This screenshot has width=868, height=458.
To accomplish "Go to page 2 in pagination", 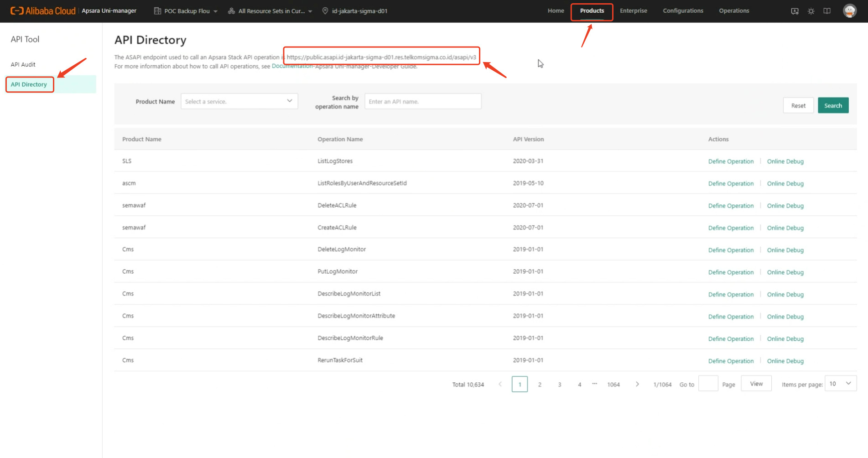I will coord(540,384).
